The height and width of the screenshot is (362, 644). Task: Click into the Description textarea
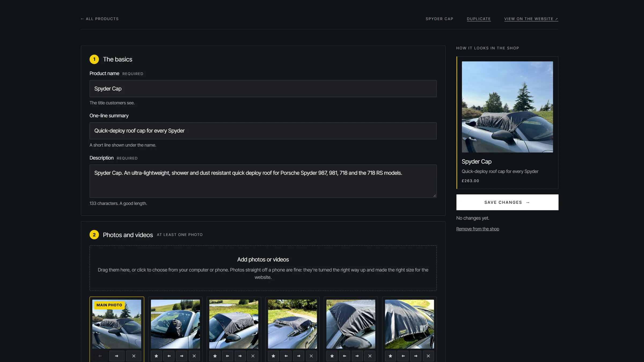[263, 181]
